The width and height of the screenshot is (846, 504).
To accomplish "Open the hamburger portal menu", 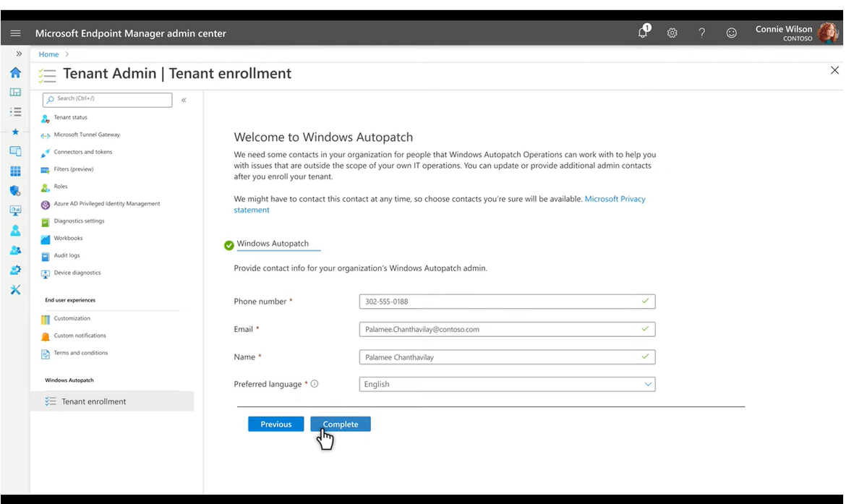I will point(16,33).
